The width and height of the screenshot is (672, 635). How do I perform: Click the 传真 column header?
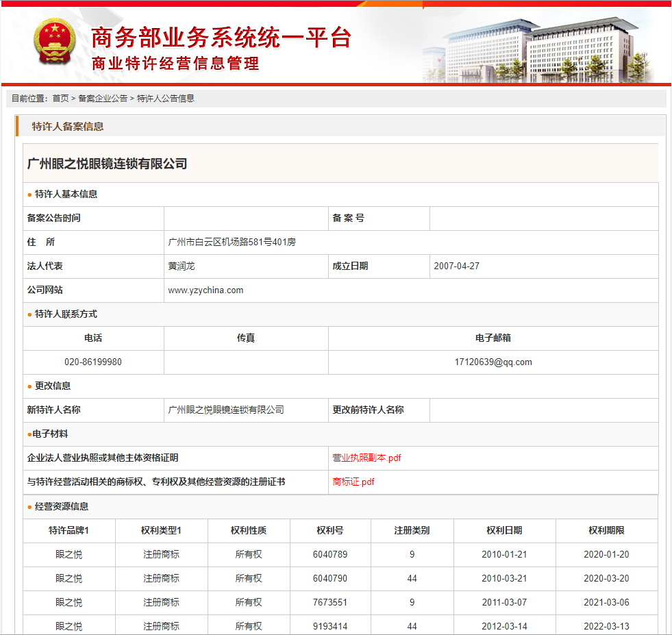point(246,338)
